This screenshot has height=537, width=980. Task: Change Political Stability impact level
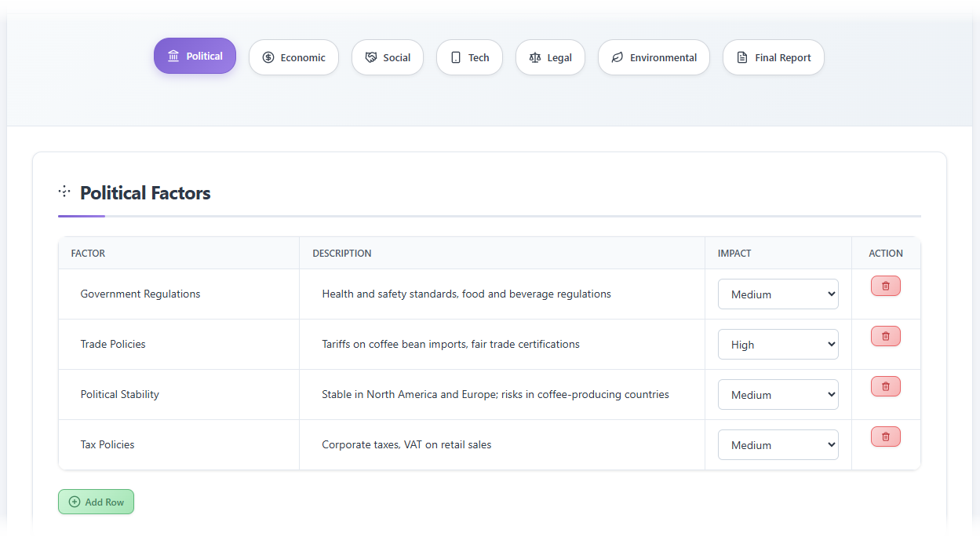point(778,395)
